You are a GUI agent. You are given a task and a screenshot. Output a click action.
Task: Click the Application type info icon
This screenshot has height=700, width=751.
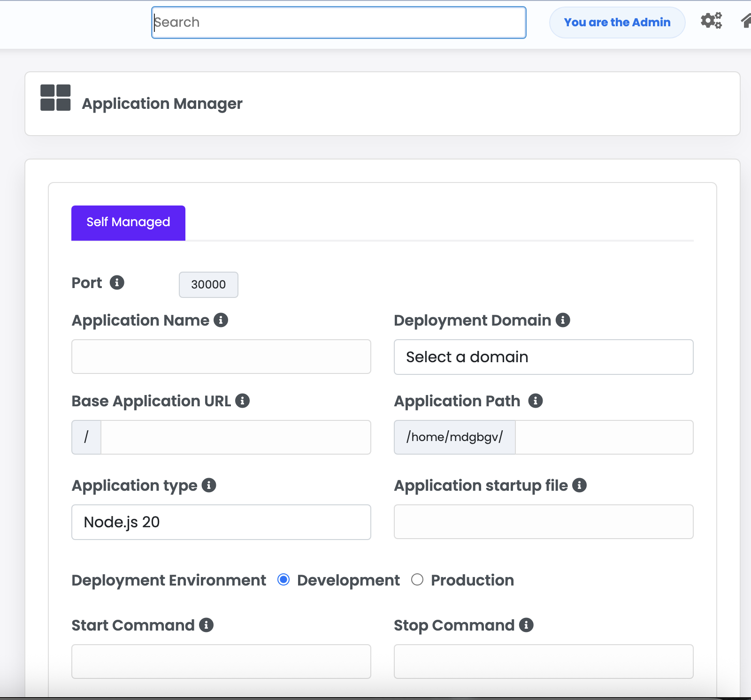(209, 485)
